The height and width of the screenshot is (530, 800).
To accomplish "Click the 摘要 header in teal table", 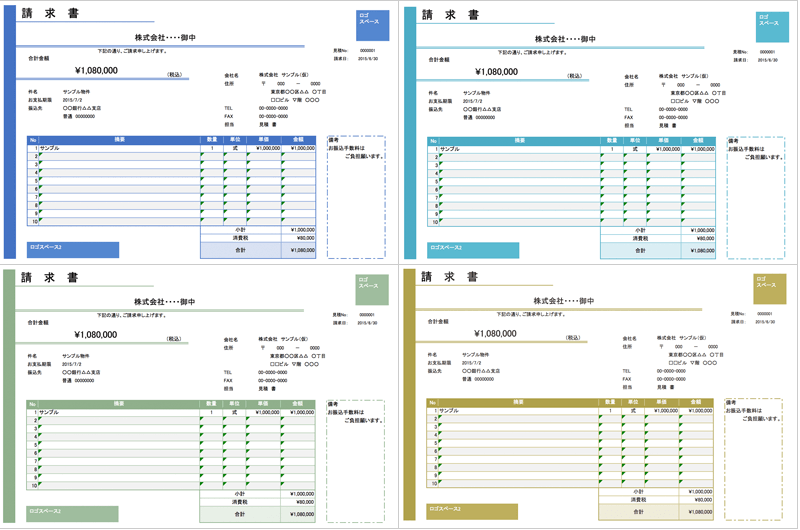I will 519,140.
